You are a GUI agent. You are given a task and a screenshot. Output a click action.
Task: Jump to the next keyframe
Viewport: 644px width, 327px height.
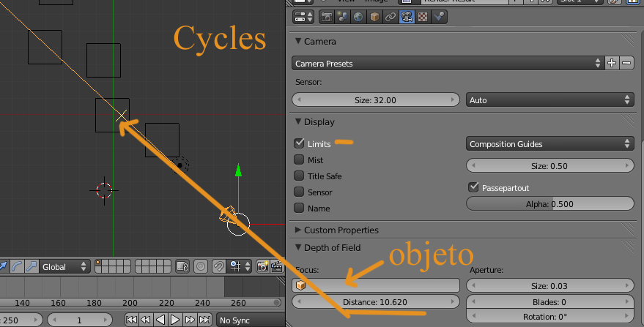[190, 320]
